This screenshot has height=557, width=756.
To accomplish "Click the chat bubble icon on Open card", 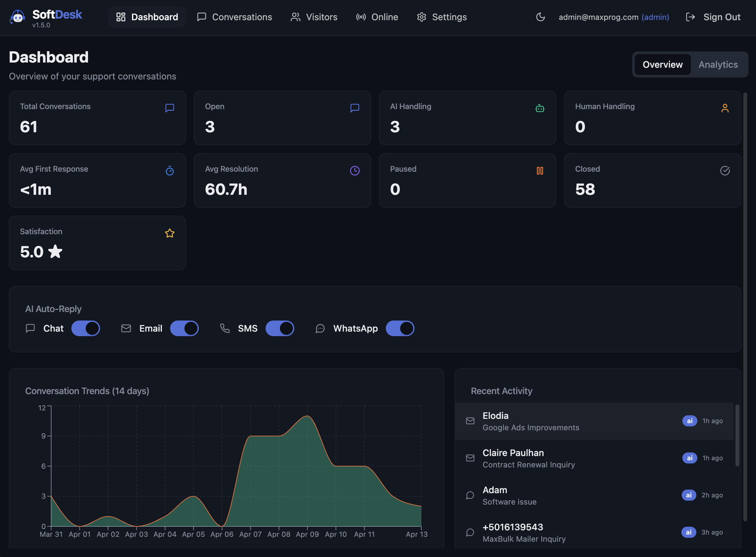I will click(355, 108).
